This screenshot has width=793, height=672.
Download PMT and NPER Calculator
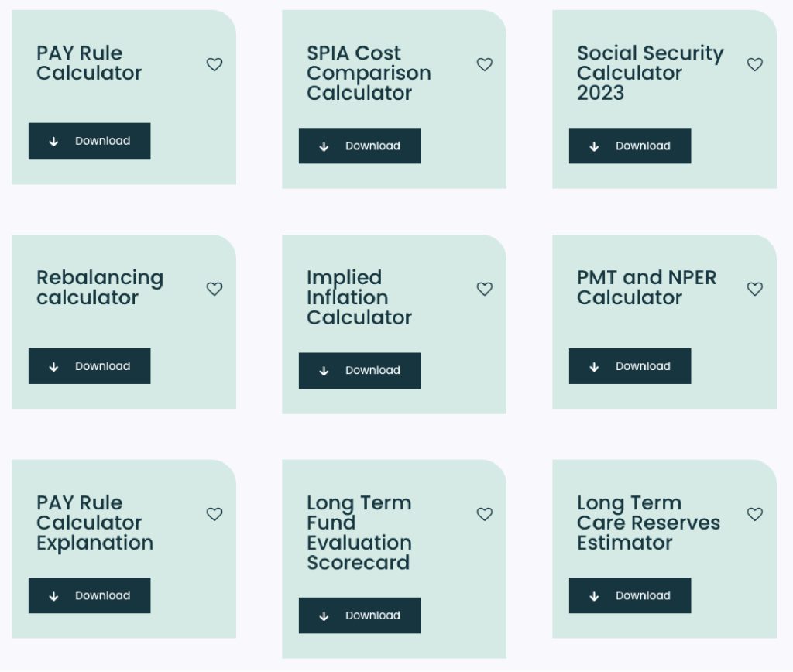(x=630, y=366)
